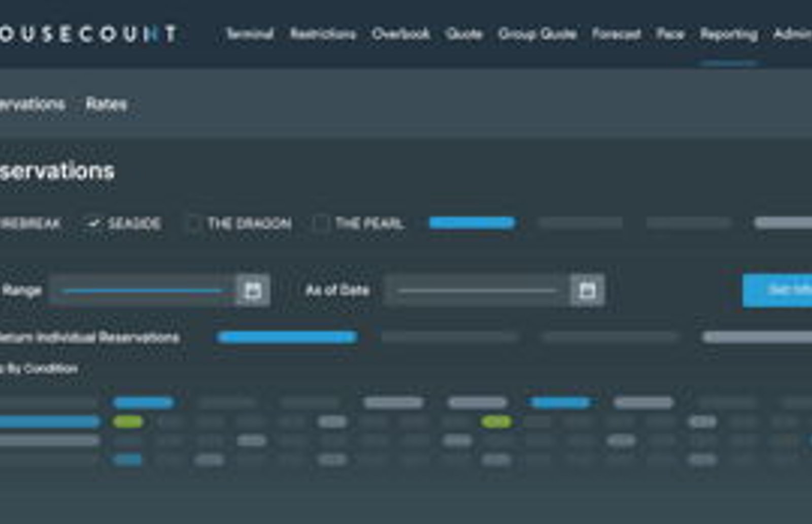Click the As of Date input field
Viewport: 812px width, 524px height.
(x=477, y=290)
